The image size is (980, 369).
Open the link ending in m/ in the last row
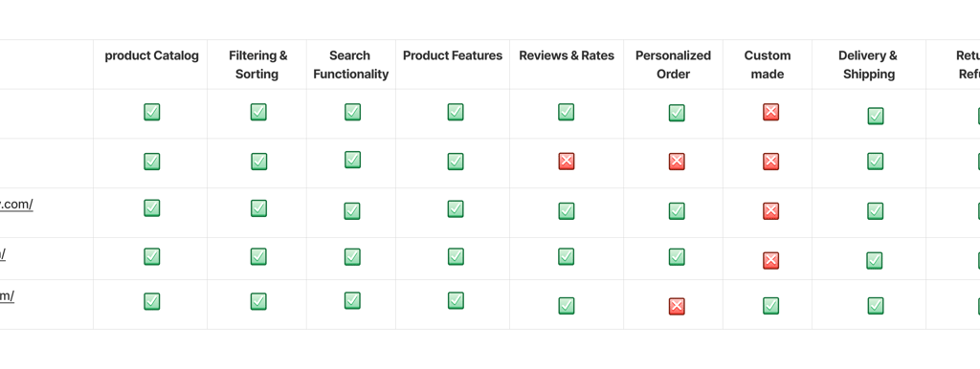coord(7,296)
